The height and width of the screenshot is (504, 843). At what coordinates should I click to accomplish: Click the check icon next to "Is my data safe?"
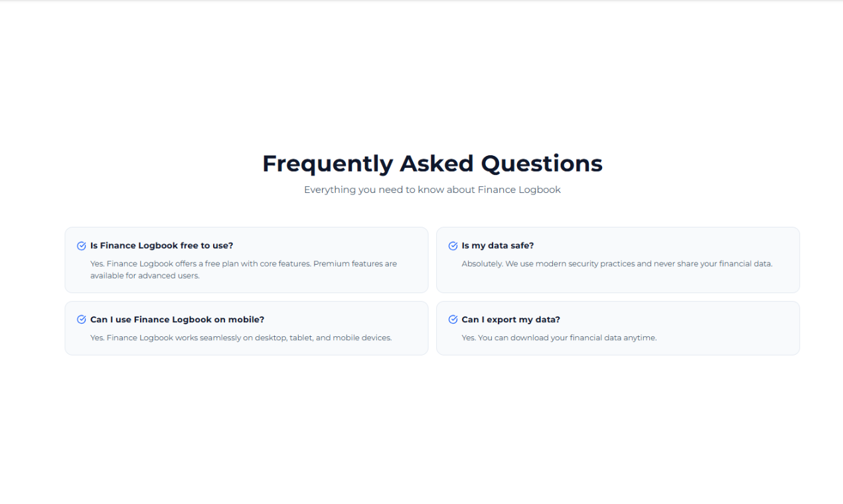click(453, 246)
